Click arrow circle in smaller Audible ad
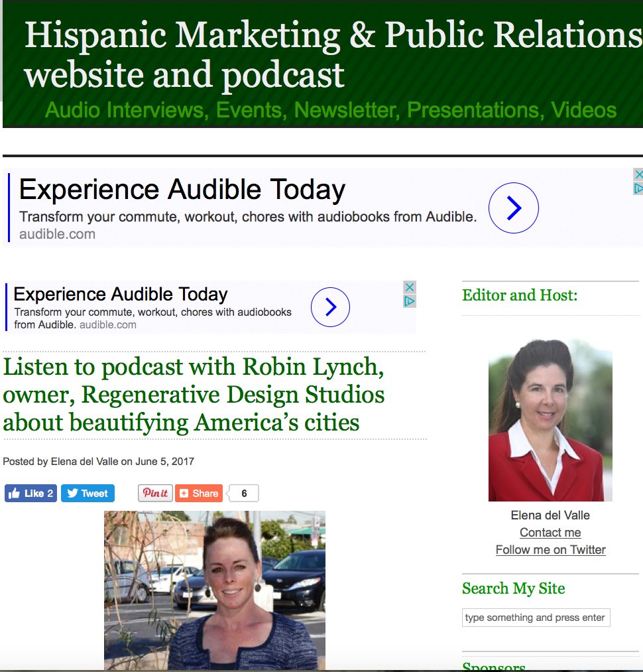The width and height of the screenshot is (643, 672). tap(330, 307)
